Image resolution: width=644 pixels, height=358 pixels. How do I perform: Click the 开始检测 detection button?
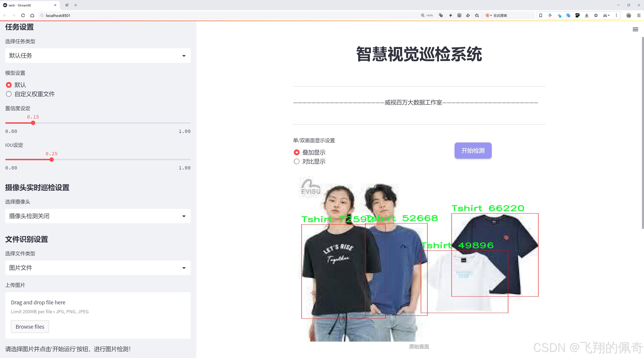coord(473,150)
